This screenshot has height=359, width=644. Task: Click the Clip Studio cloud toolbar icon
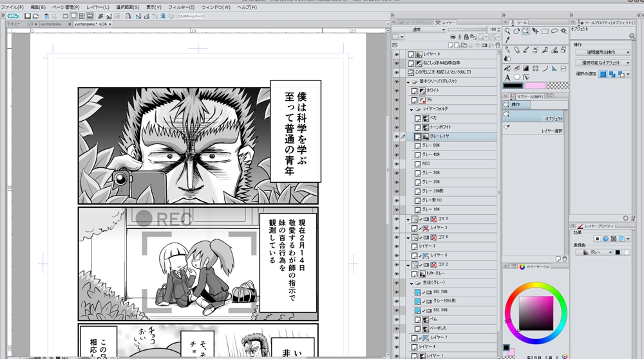click(13, 16)
